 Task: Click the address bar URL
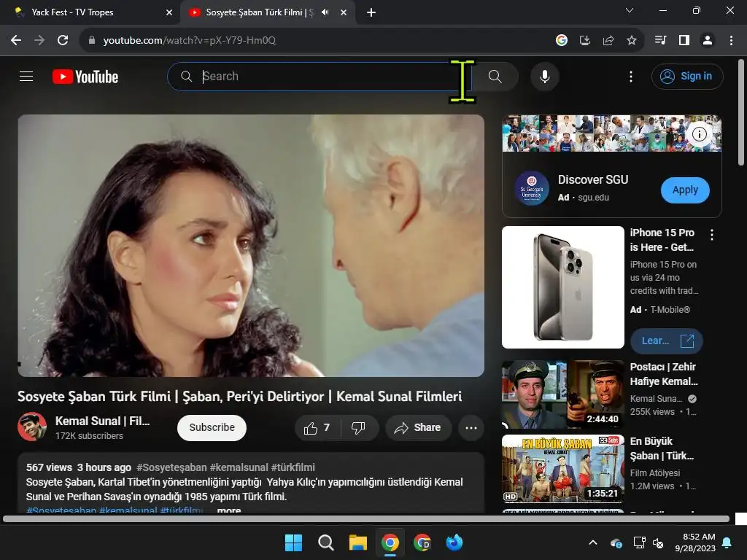189,41
